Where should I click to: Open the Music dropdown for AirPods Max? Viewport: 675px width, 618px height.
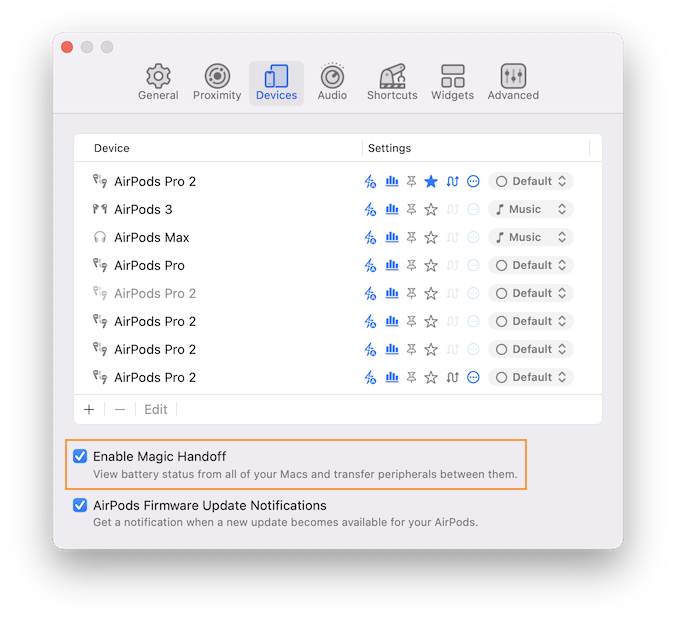pyautogui.click(x=531, y=238)
